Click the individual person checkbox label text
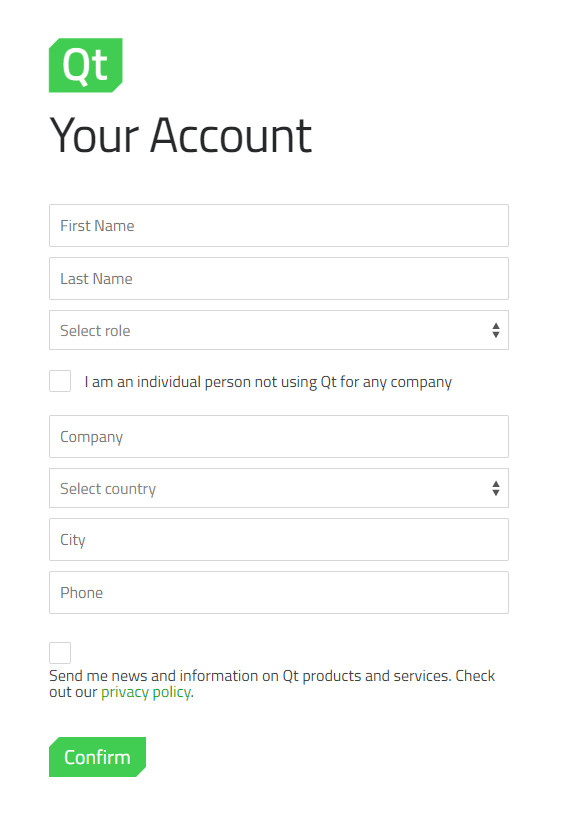579x822 pixels. (266, 381)
